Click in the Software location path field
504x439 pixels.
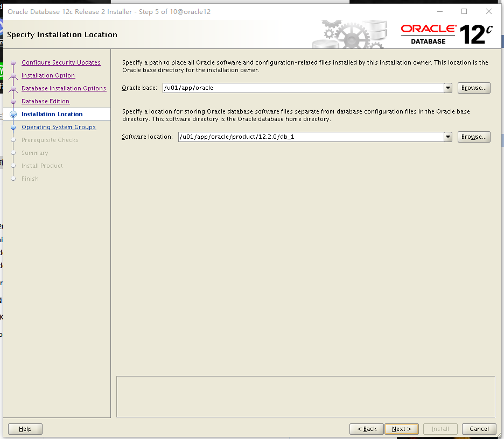(311, 137)
